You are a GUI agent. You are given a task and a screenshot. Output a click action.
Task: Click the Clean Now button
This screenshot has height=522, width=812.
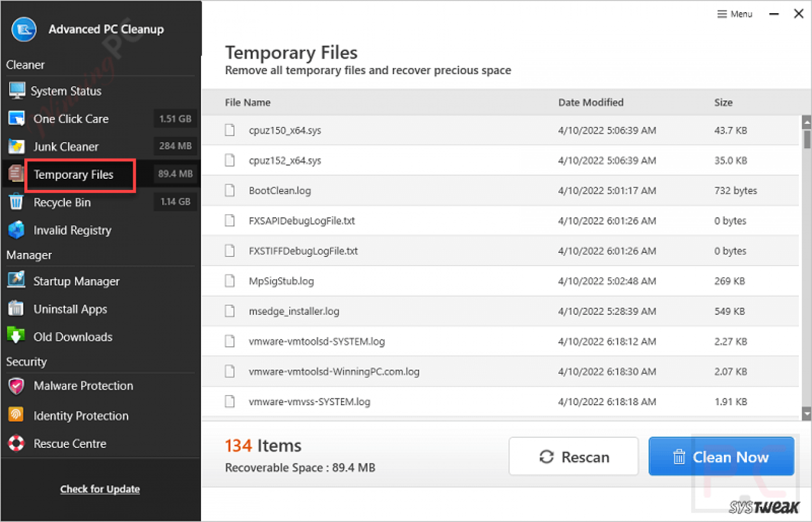[721, 456]
